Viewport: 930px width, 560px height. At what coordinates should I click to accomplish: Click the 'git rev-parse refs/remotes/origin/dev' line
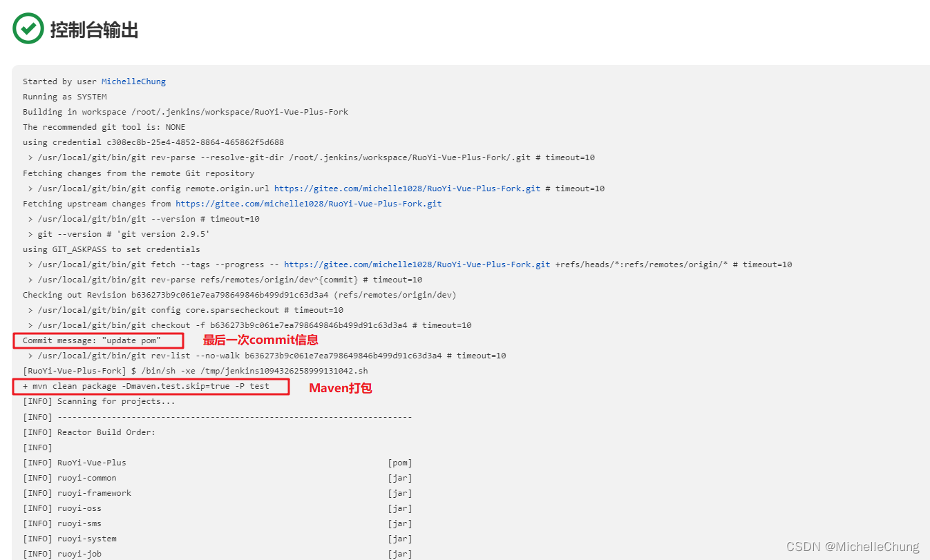pos(225,280)
